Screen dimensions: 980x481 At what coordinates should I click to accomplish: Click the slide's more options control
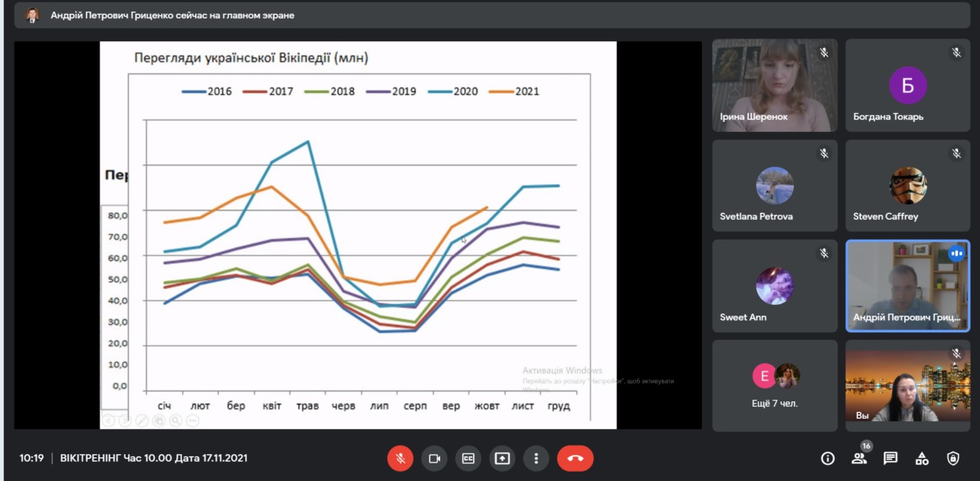point(193,420)
